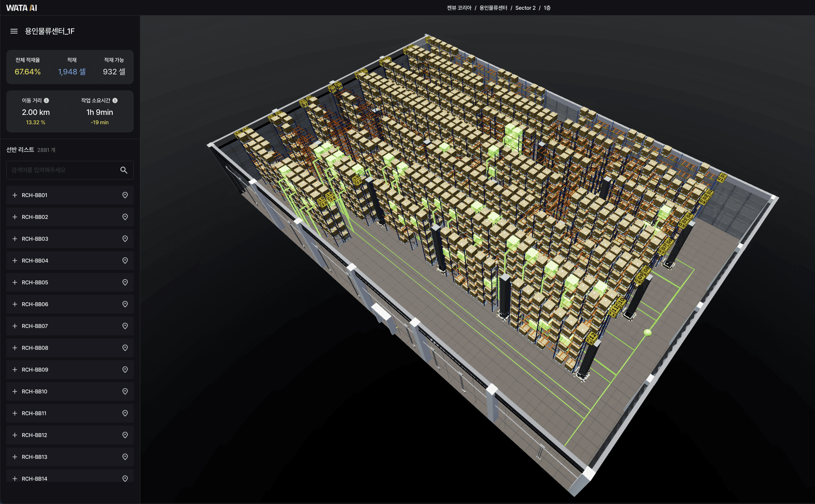Click info icon next to 작업 소요시간
Viewport: 815px width, 504px height.
115,100
